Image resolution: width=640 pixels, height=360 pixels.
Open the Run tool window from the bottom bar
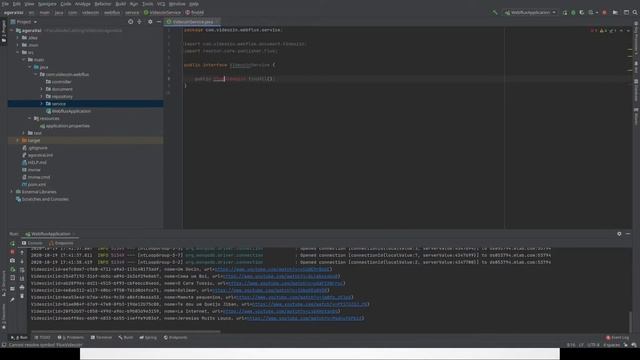click(x=20, y=338)
